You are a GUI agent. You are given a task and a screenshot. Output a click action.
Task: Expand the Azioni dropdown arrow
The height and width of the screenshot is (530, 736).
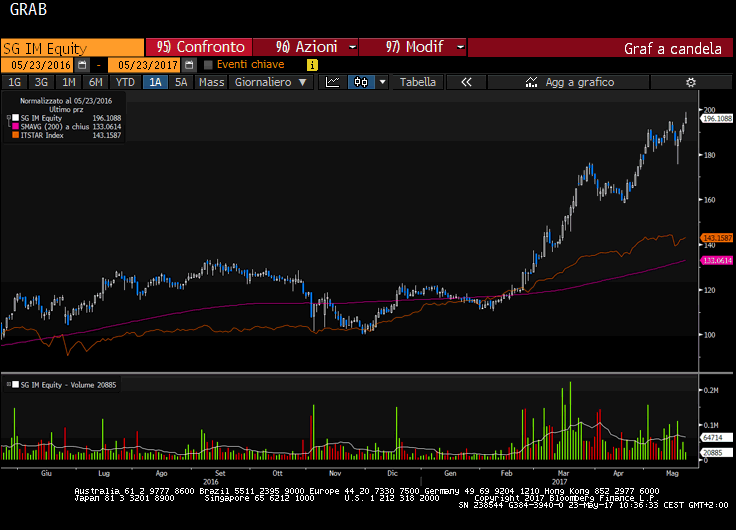pyautogui.click(x=353, y=47)
